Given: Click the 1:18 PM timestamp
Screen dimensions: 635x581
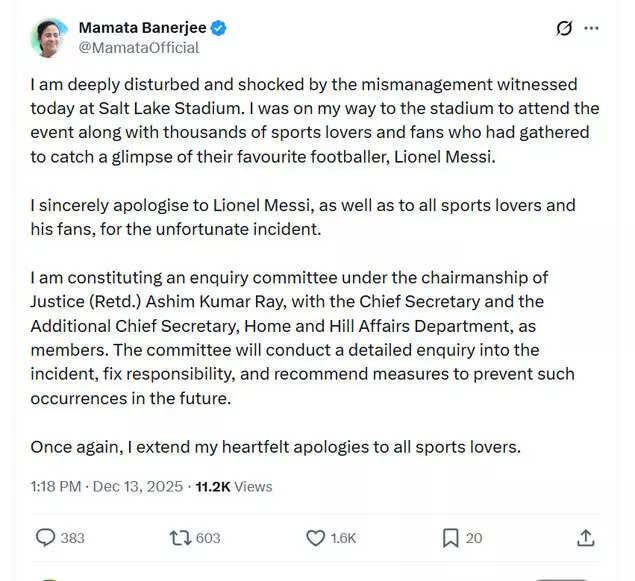Looking at the screenshot, I should point(55,486).
